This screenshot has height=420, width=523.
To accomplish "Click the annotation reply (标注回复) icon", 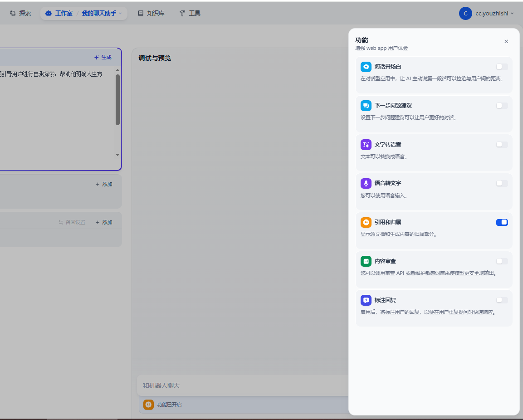I will click(x=366, y=300).
